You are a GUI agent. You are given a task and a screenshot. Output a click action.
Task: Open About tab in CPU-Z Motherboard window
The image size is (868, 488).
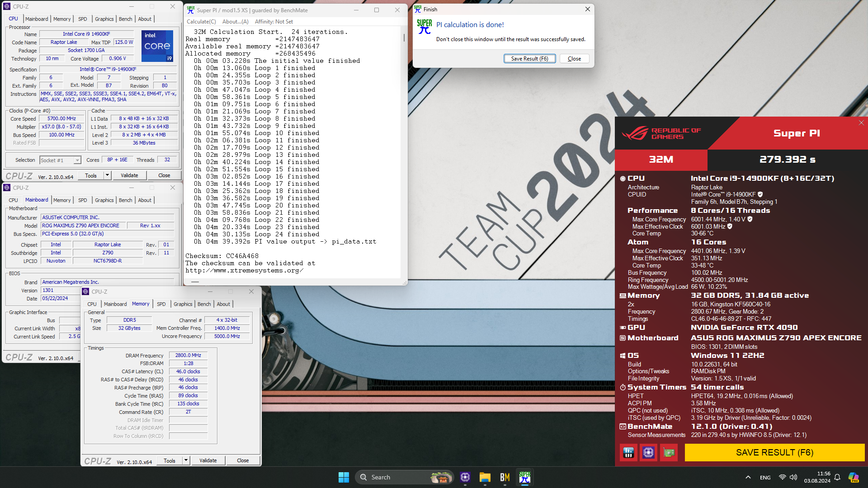pyautogui.click(x=145, y=200)
